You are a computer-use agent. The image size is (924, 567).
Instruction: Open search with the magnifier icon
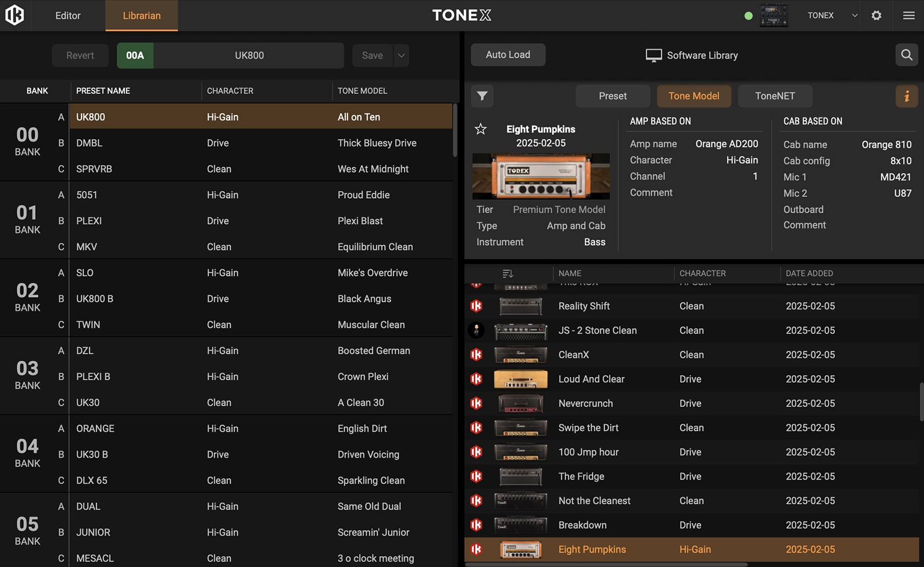coord(907,55)
